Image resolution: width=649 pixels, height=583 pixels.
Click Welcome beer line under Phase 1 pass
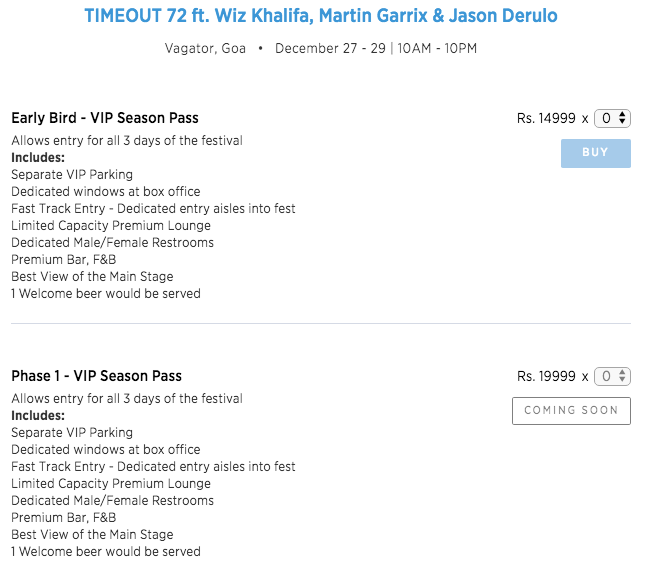[106, 552]
